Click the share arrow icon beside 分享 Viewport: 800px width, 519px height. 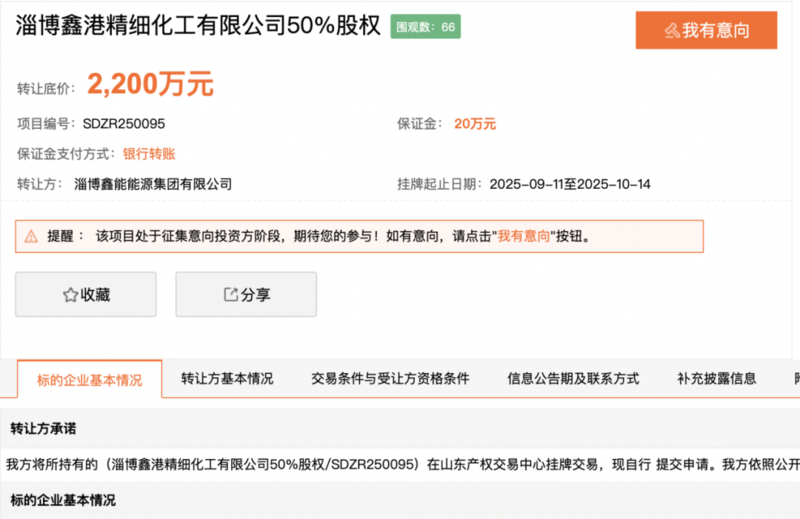[x=231, y=294]
